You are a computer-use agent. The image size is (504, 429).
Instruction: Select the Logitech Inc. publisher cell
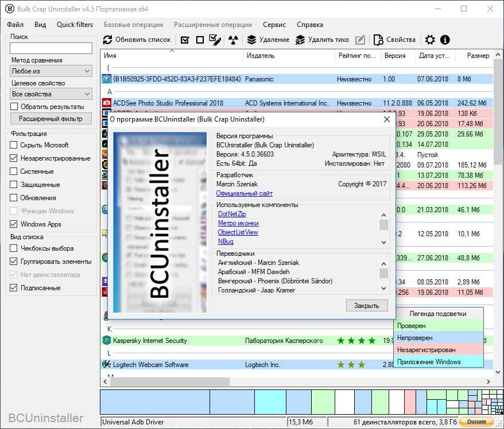click(262, 365)
